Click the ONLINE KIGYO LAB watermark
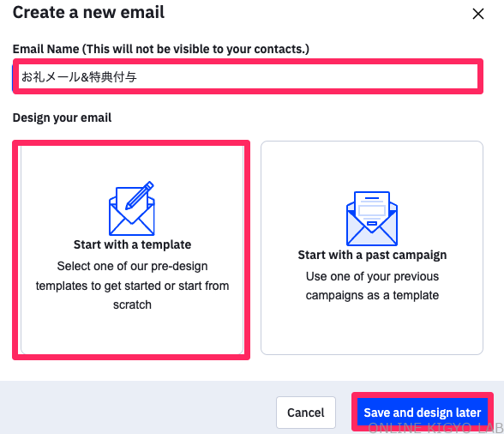Image resolution: width=504 pixels, height=434 pixels. (x=435, y=428)
